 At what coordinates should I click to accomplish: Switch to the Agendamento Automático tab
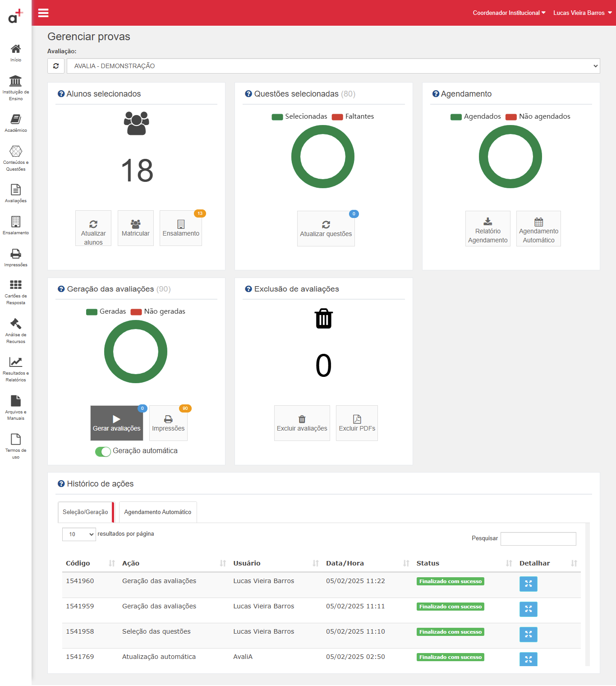[x=158, y=512]
